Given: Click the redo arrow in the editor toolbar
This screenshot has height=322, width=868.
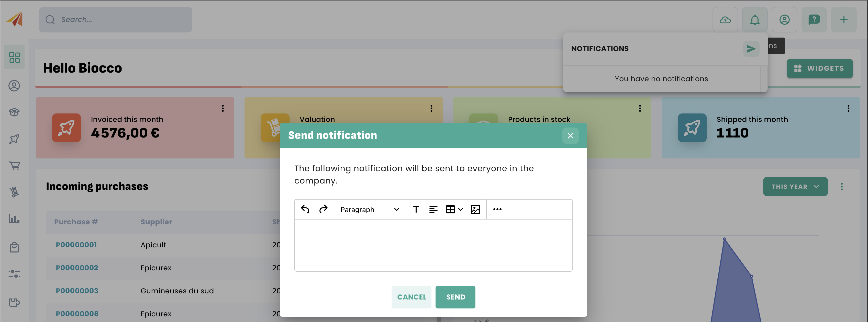Looking at the screenshot, I should (x=323, y=209).
